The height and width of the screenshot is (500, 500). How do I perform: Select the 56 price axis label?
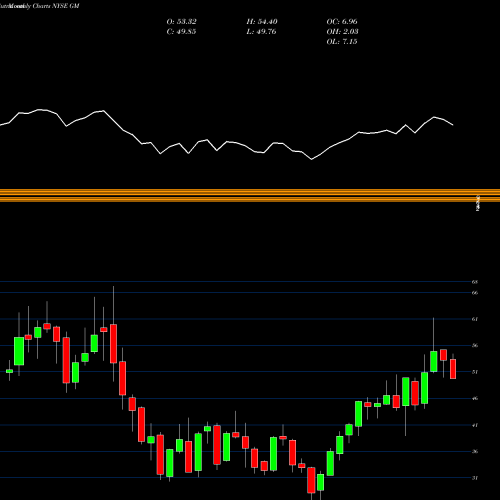(475, 345)
